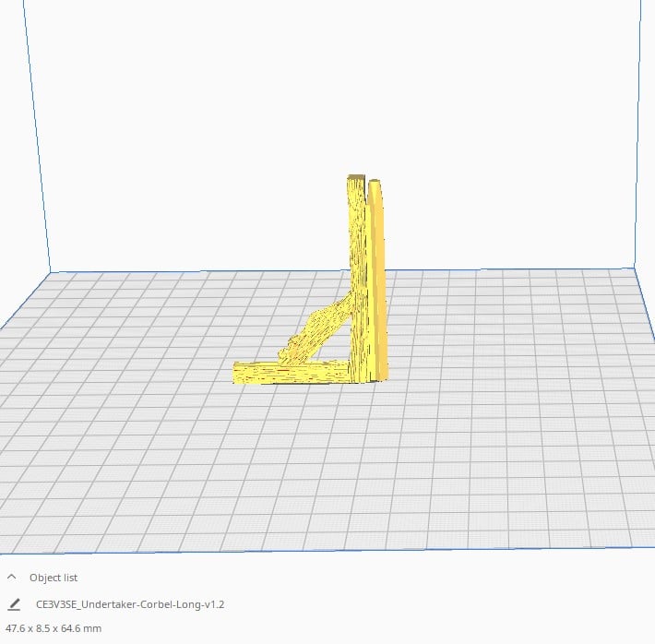The width and height of the screenshot is (655, 644).
Task: Click the pencil edit icon beside the file name
Action: tap(14, 604)
